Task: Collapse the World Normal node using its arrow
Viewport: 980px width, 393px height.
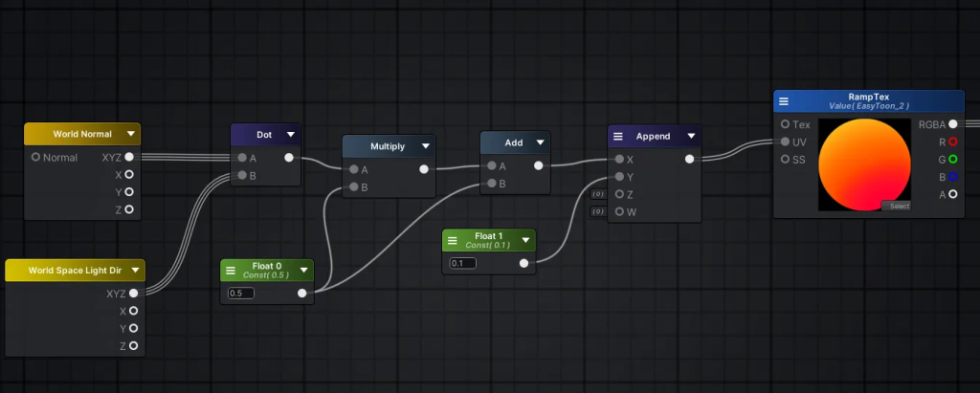Action: tap(130, 135)
